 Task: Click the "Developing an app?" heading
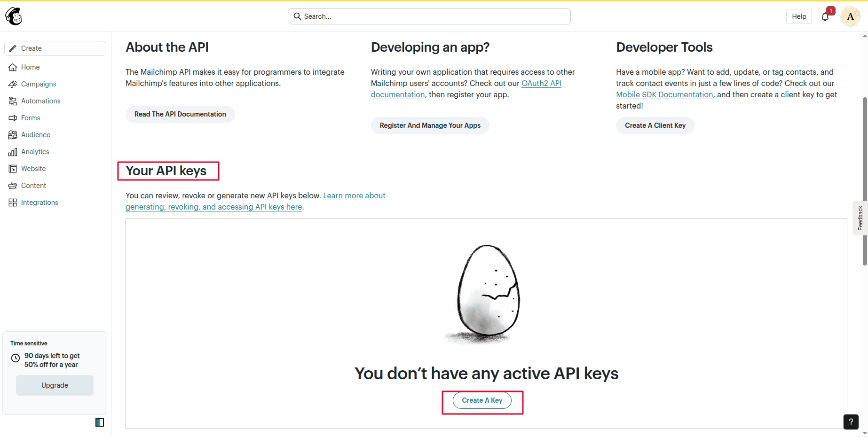point(430,47)
